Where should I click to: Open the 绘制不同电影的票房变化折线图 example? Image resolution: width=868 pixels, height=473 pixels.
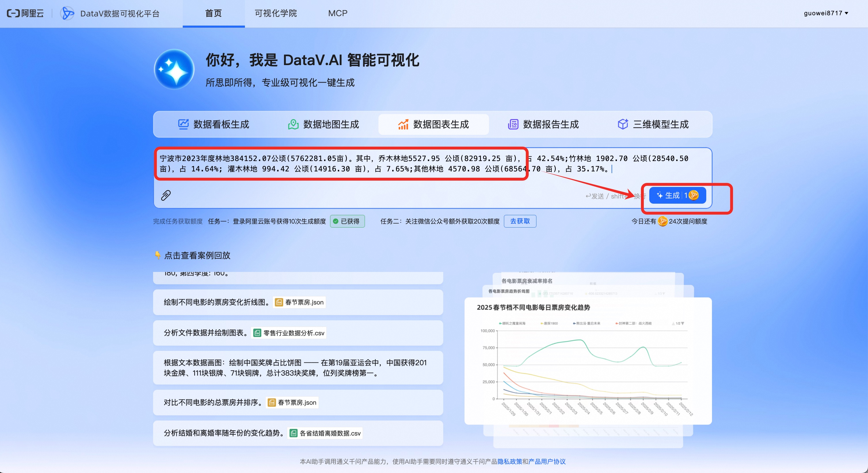298,302
